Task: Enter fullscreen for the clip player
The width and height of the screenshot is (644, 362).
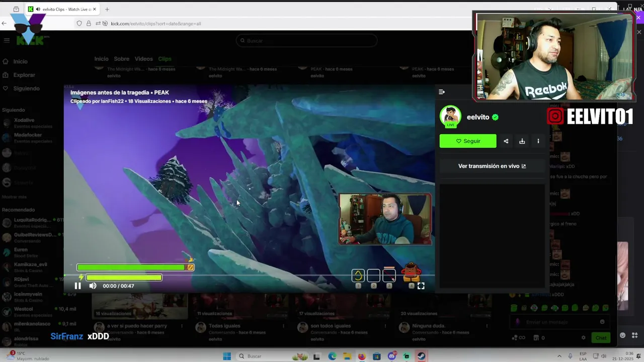Action: tap(421, 286)
